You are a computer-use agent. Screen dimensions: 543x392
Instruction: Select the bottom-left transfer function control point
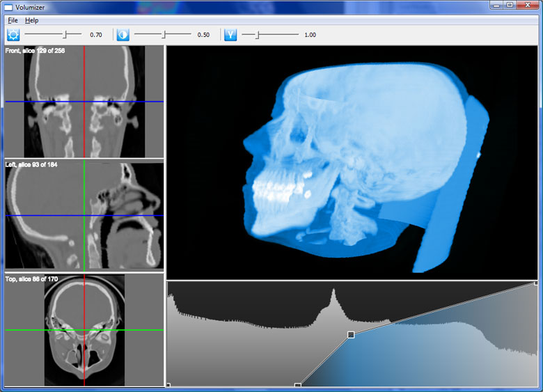tap(168, 385)
